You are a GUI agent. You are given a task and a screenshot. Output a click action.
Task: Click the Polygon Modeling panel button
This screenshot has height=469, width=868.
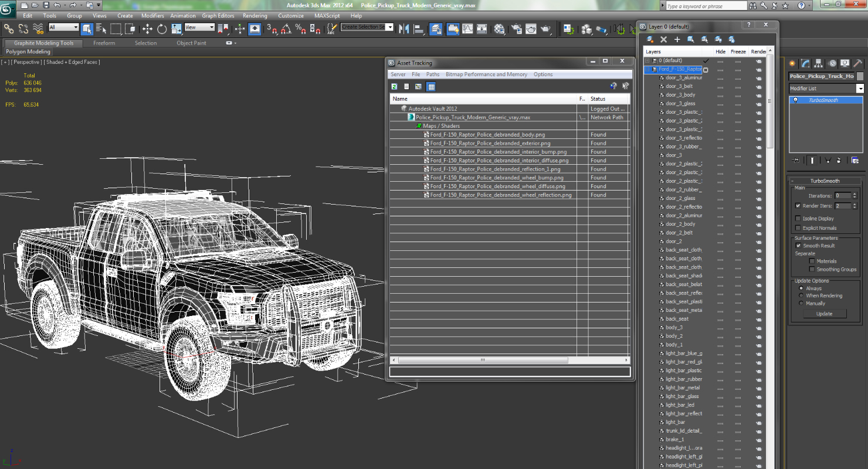[28, 52]
